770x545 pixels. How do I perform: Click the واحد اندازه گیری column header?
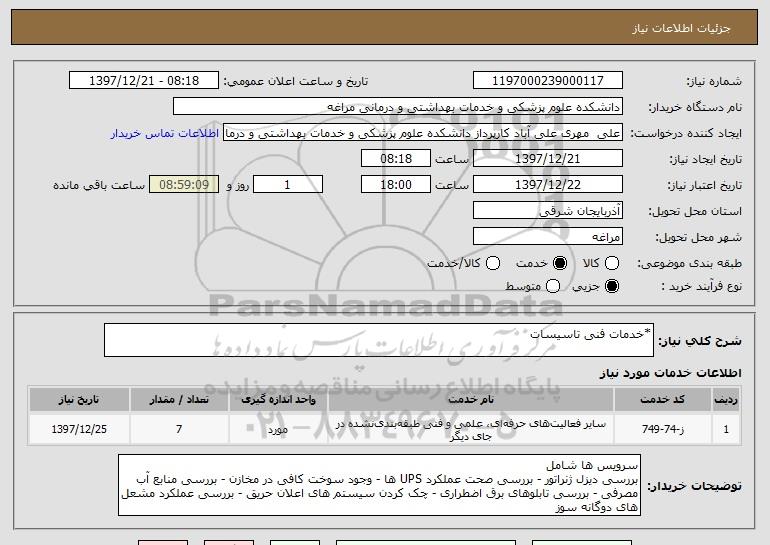click(x=278, y=400)
